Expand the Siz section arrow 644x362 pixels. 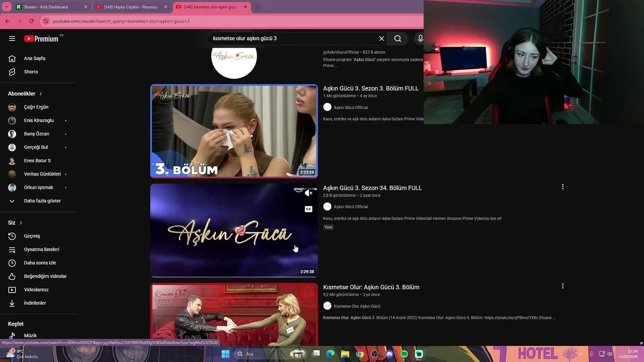[21, 223]
